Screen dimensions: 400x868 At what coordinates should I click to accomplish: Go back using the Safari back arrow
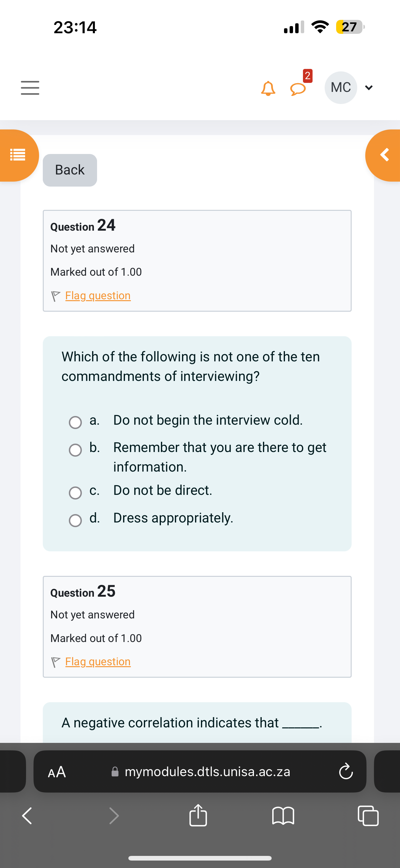pos(27,816)
